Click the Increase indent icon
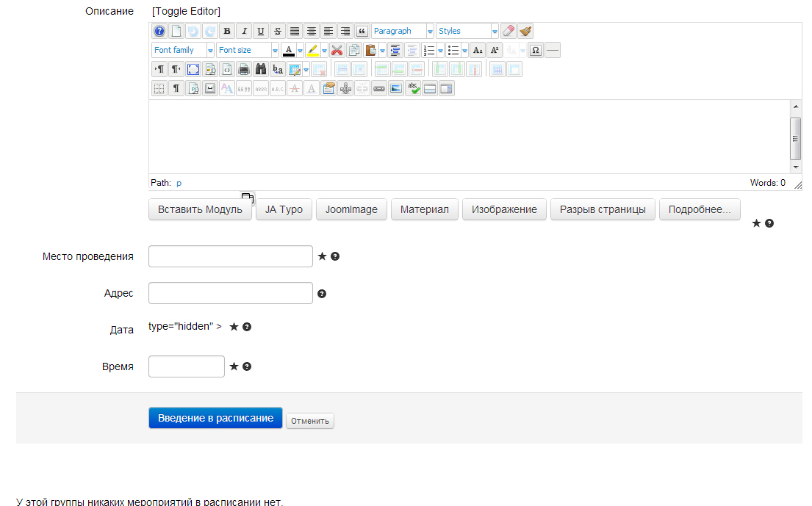This screenshot has height=506, width=812. point(395,50)
